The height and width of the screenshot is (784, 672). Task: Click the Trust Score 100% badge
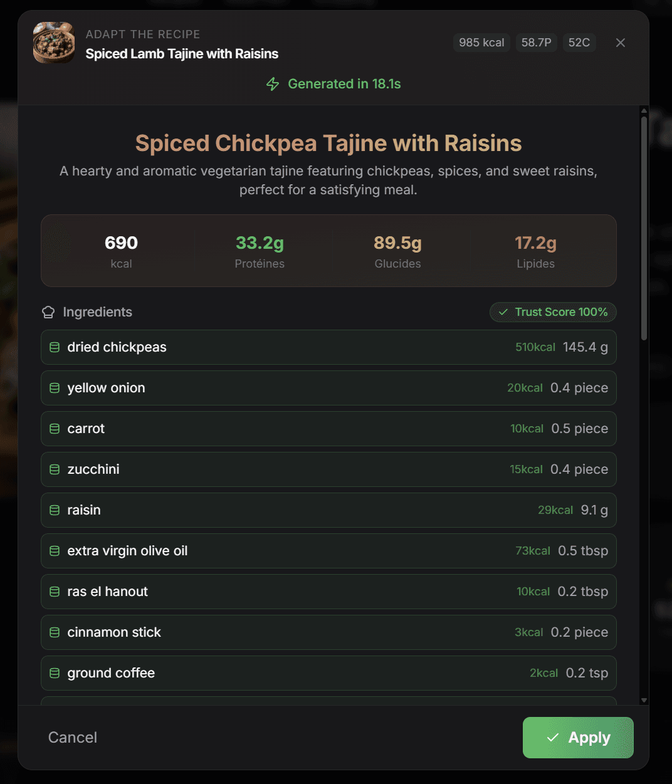click(552, 311)
